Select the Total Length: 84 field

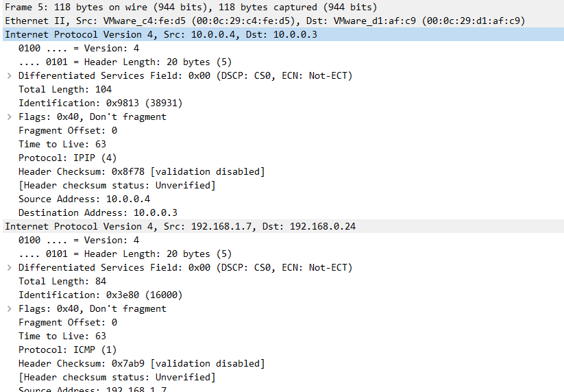click(x=62, y=281)
